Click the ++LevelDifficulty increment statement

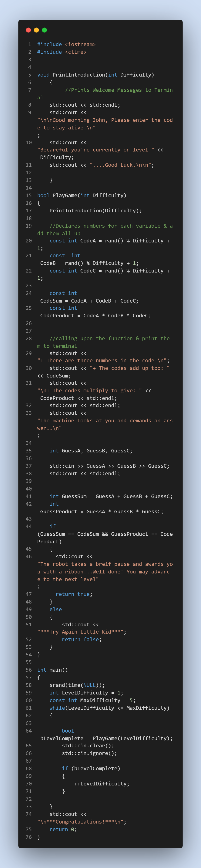point(102,783)
